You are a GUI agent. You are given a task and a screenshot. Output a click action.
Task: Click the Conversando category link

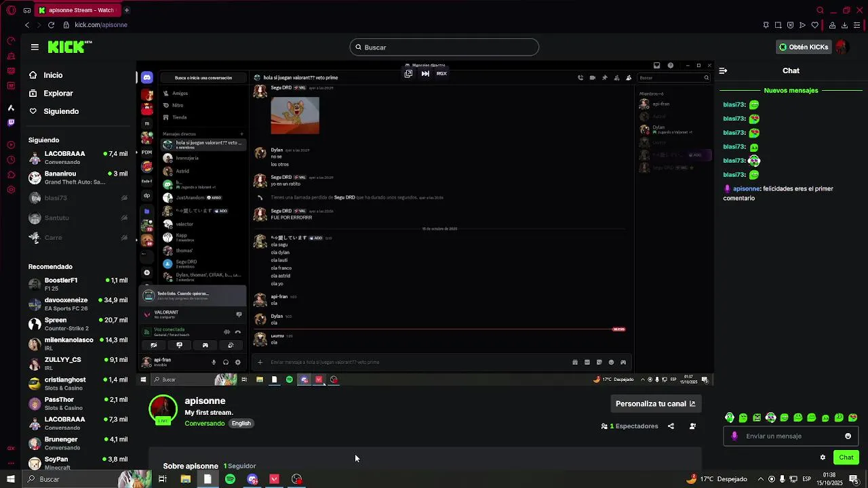(x=204, y=424)
